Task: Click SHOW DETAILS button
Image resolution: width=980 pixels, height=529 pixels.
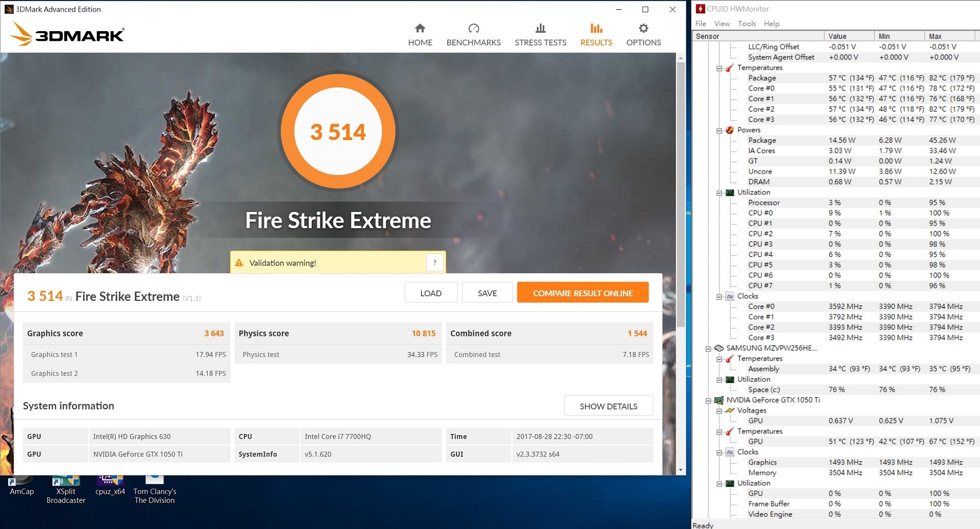Action: click(608, 406)
